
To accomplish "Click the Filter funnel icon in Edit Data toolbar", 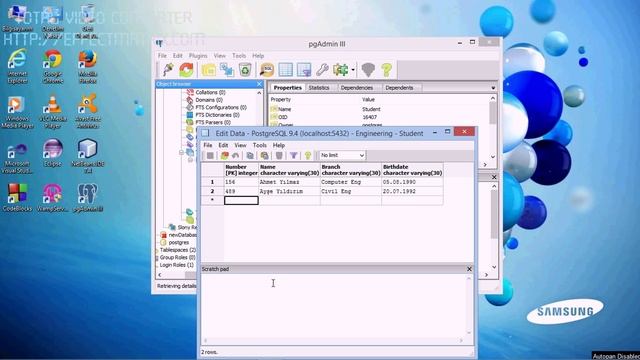I will [293, 156].
